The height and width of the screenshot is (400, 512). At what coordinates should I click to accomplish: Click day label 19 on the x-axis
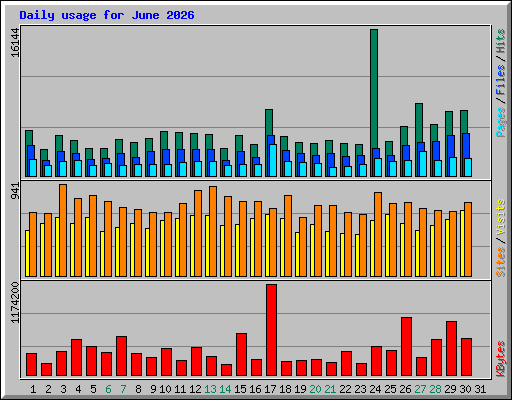pyautogui.click(x=300, y=389)
